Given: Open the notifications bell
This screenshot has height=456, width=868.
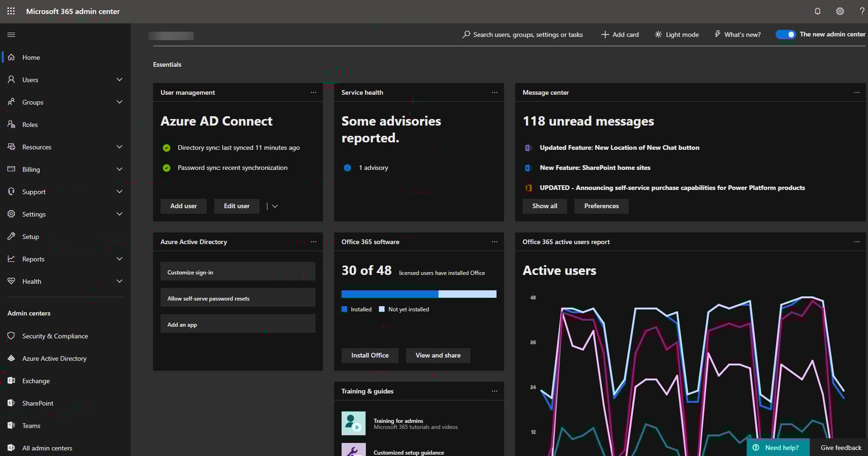Looking at the screenshot, I should (817, 11).
